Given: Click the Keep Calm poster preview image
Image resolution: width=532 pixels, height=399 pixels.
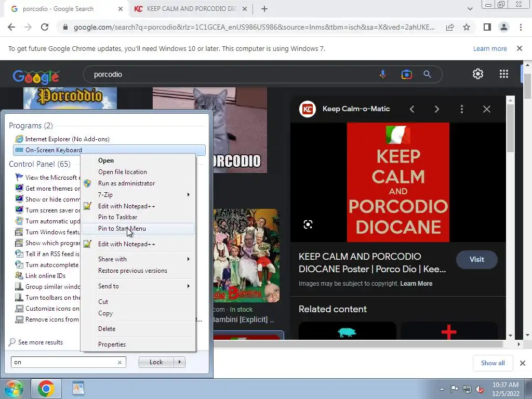Looking at the screenshot, I should point(398,182).
